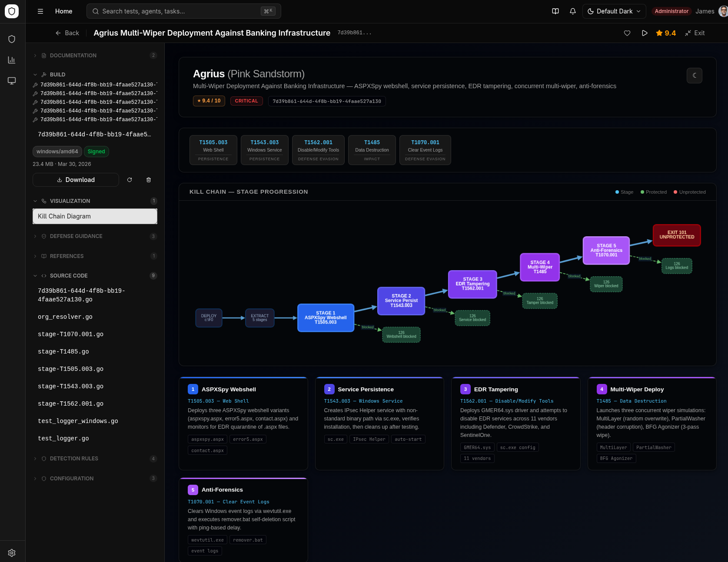
Task: Focus the Search tests, agents, tasks field
Action: (184, 11)
